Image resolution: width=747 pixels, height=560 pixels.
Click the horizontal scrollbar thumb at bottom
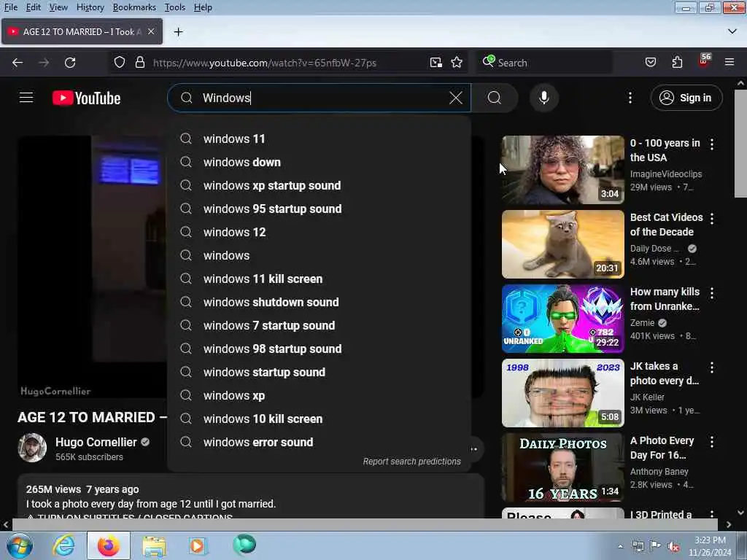click(x=365, y=525)
